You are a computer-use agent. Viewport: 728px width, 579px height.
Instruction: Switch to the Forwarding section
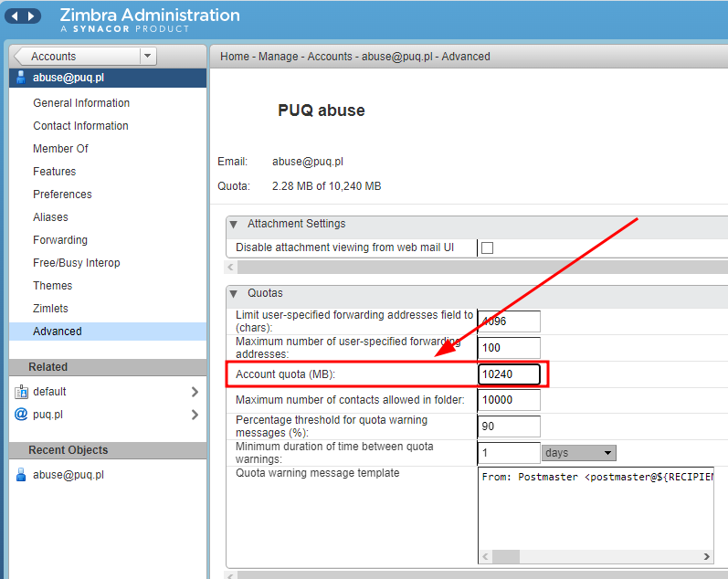60,240
